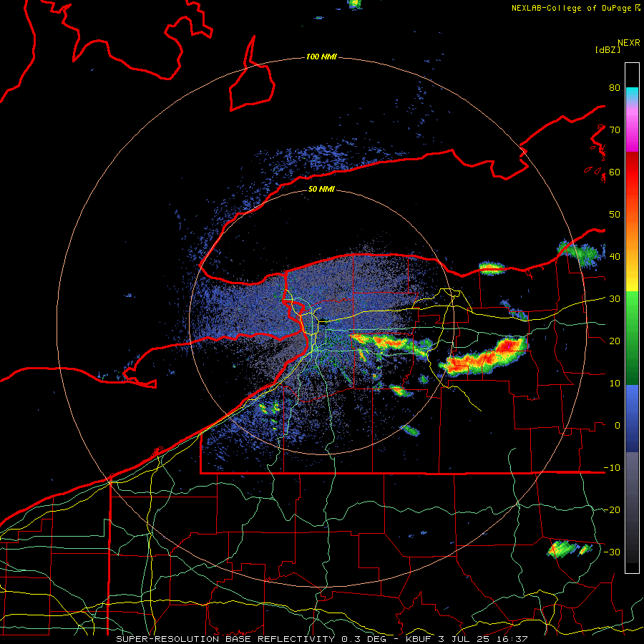The height and width of the screenshot is (644, 644).
Task: Click the 80 value on the dBZ scale
Action: (615, 88)
